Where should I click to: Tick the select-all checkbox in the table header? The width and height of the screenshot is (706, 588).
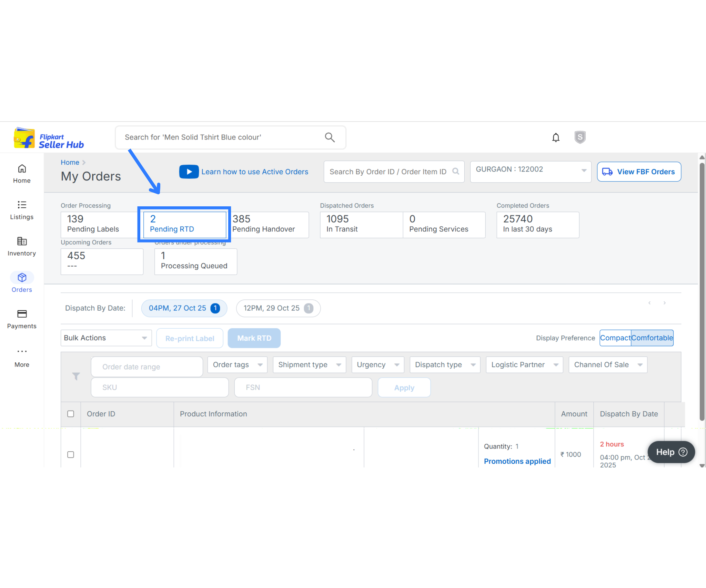(x=71, y=414)
